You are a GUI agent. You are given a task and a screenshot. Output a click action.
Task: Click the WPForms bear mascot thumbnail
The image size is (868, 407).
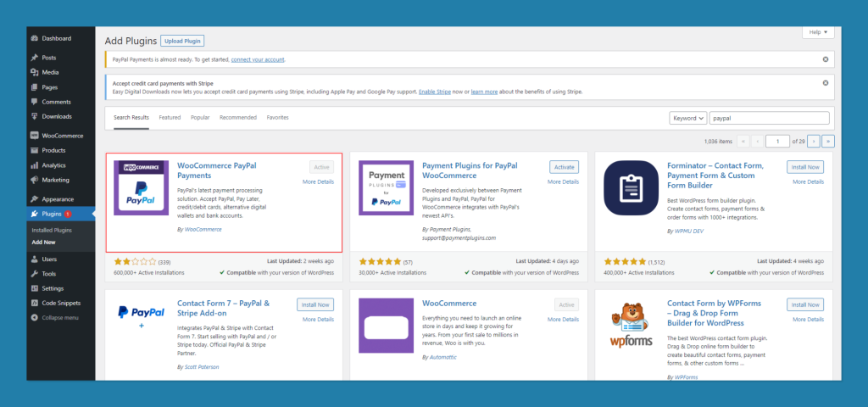631,326
